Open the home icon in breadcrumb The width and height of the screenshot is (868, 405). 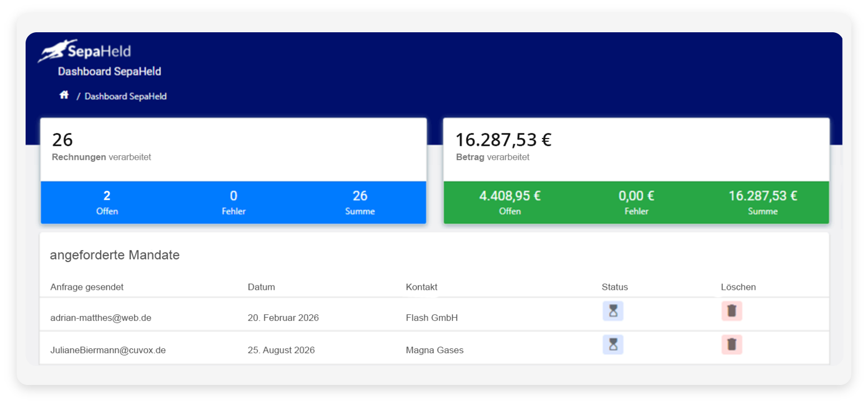click(x=64, y=96)
